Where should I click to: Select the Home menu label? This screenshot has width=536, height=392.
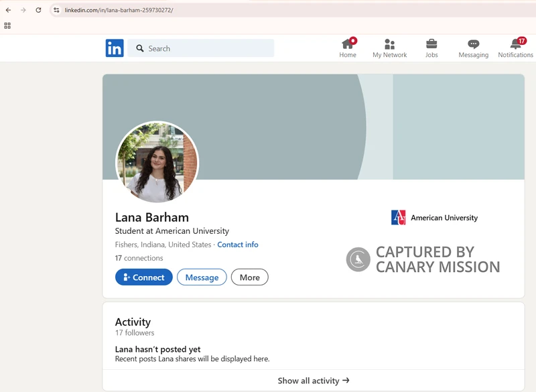(x=348, y=55)
